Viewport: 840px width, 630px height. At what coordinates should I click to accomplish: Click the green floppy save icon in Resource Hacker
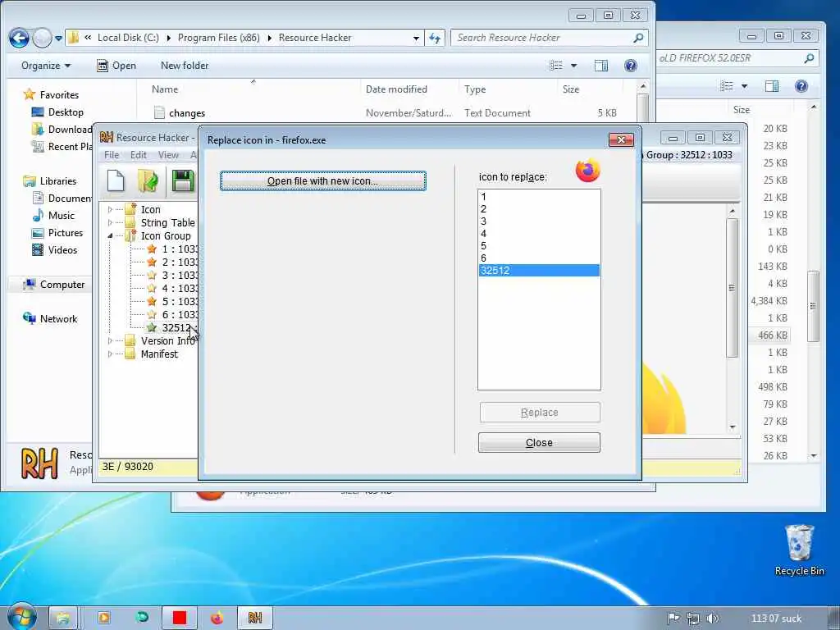point(182,180)
